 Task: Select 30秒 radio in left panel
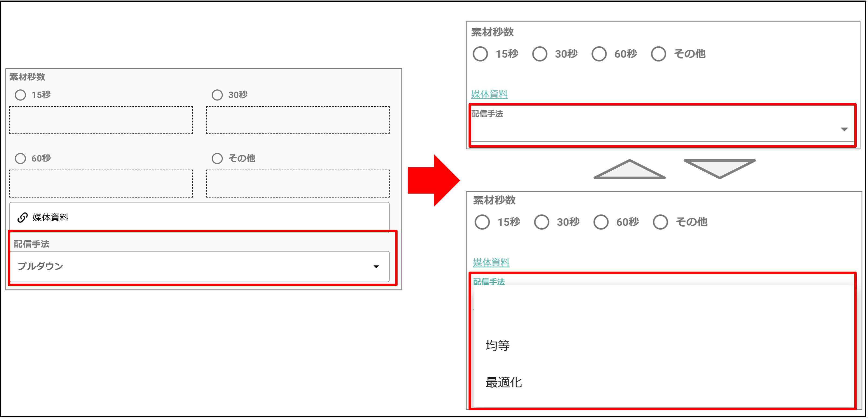tap(217, 95)
